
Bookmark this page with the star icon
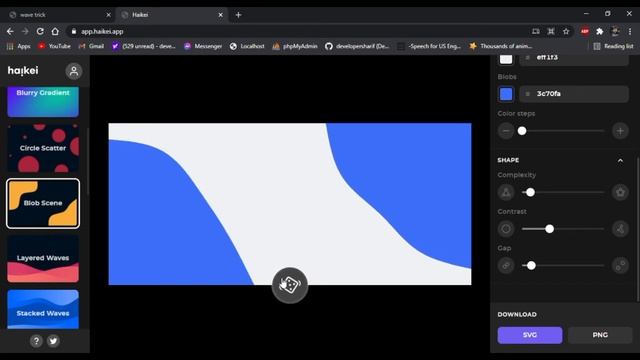[x=566, y=31]
